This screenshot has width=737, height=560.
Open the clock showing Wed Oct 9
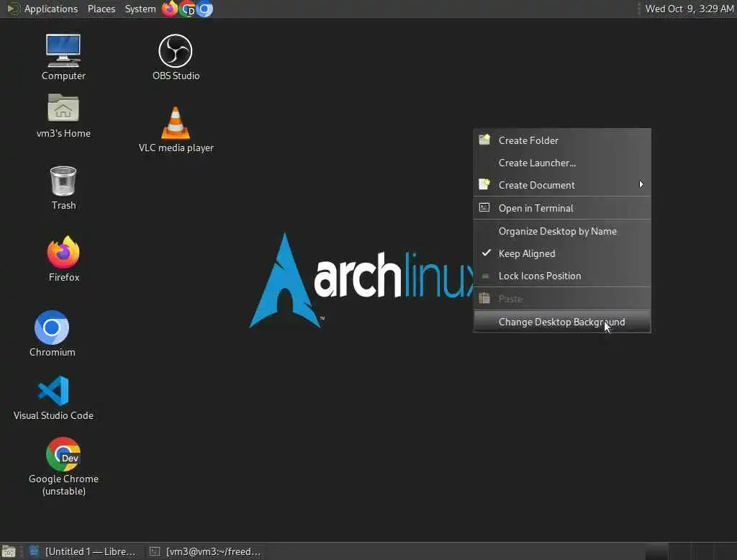coord(689,9)
